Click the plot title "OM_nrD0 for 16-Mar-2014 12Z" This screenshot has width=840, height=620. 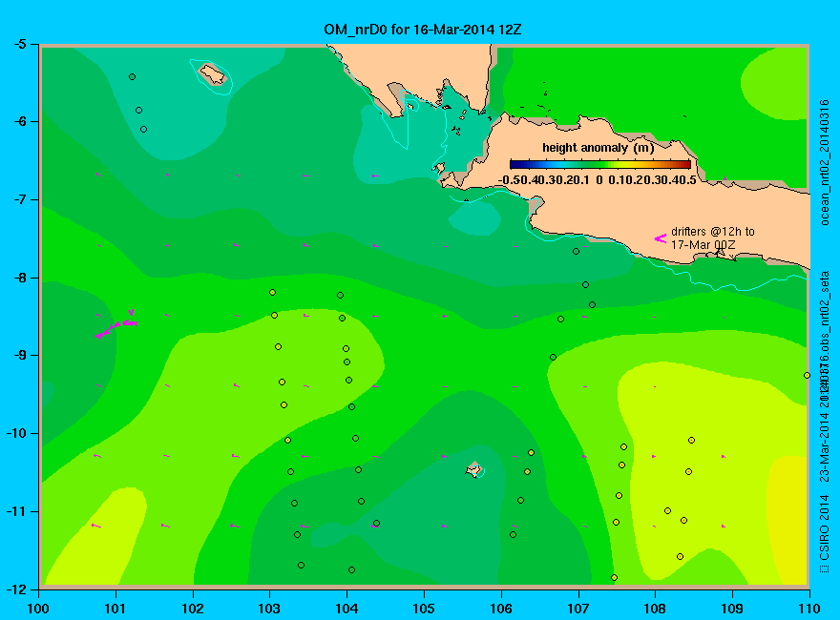click(x=422, y=30)
